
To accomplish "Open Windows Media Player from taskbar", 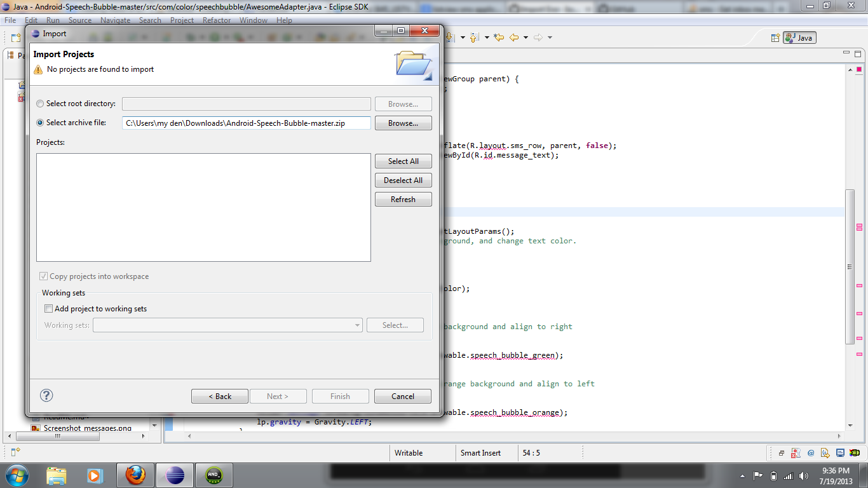I will [x=95, y=475].
